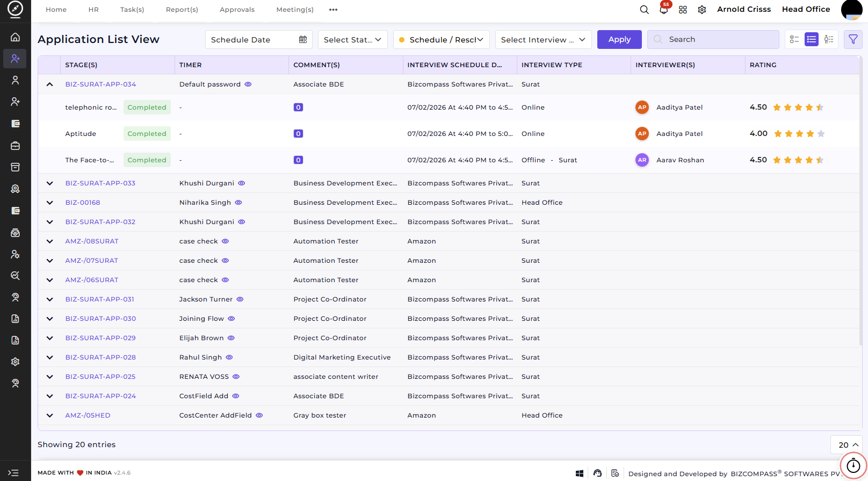868x481 pixels.
Task: Open comment badge for Face-to-face stage
Action: coord(298,160)
